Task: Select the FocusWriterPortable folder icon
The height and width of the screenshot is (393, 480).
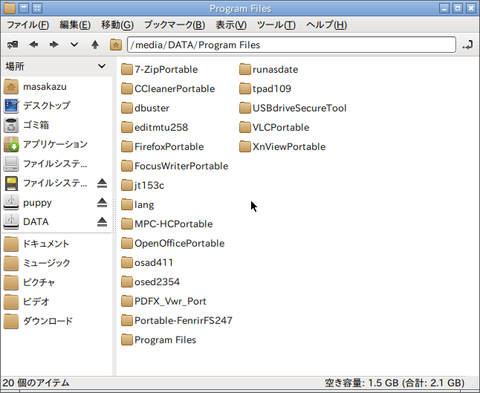Action: [127, 166]
